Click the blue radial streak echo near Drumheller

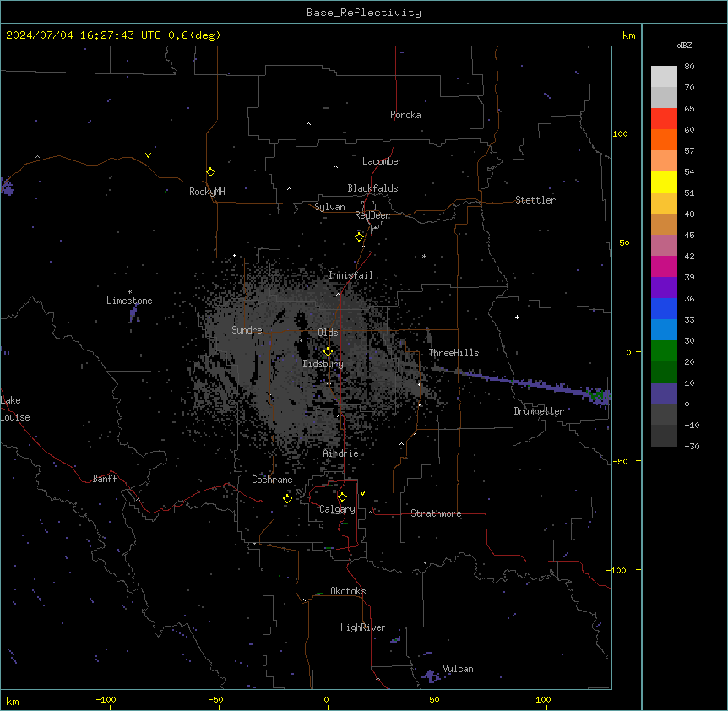(x=524, y=383)
